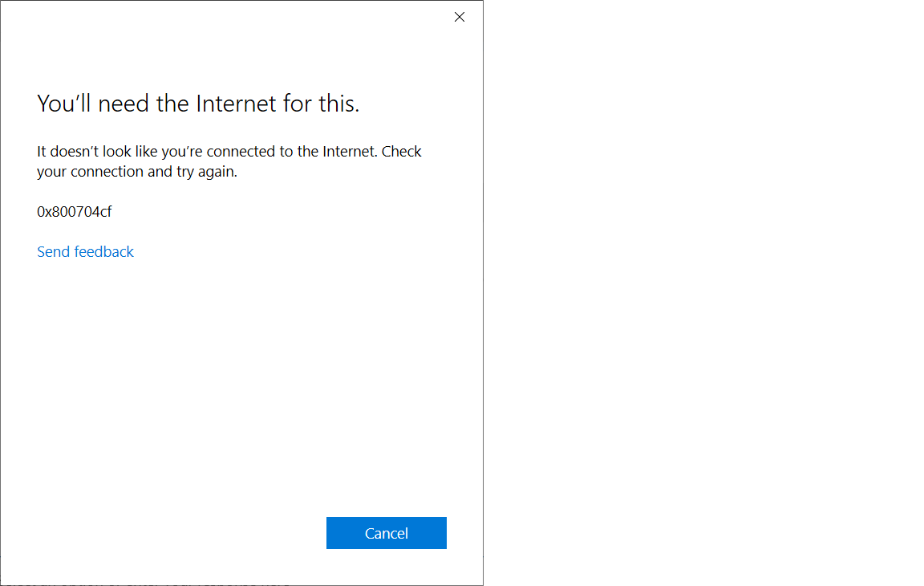This screenshot has height=586, width=924.
Task: Click the title You'll need the Internet
Action: point(197,103)
